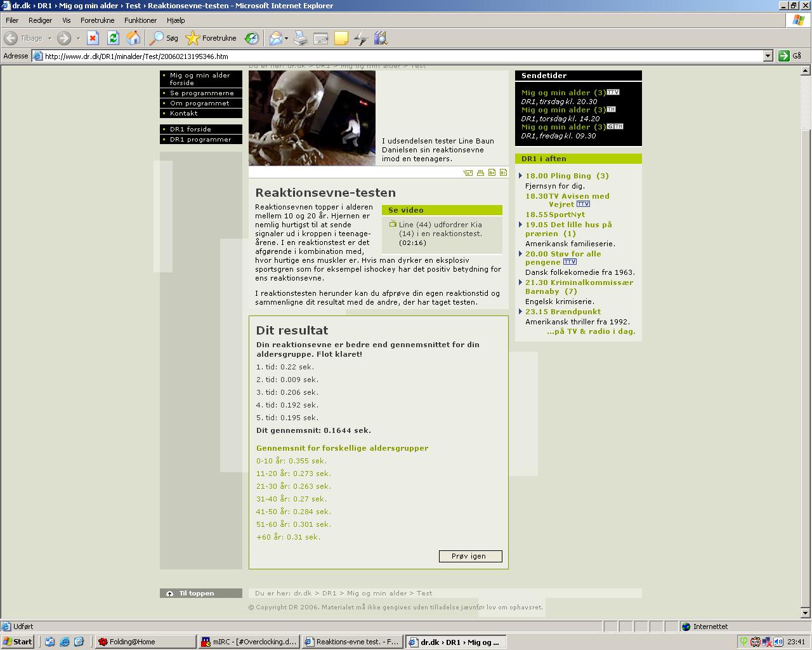Open the Mail dropdown arrow
Screen dimensions: 812x650
[x=286, y=38]
